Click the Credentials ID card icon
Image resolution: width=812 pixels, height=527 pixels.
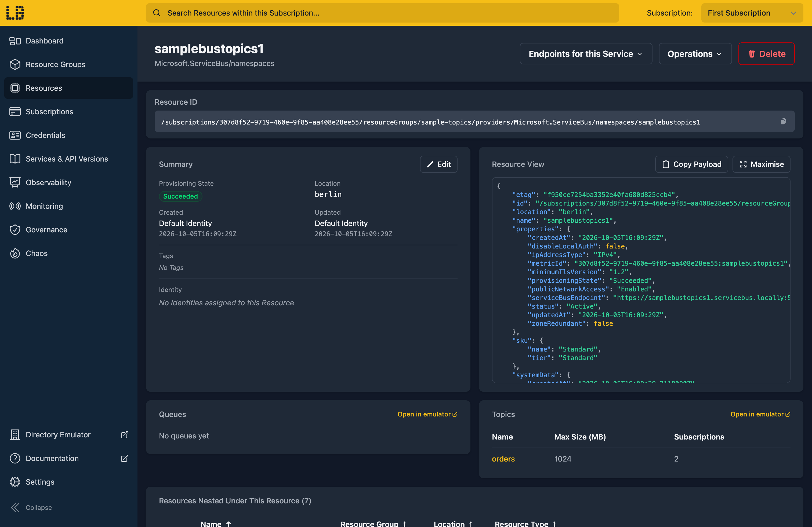(x=15, y=135)
